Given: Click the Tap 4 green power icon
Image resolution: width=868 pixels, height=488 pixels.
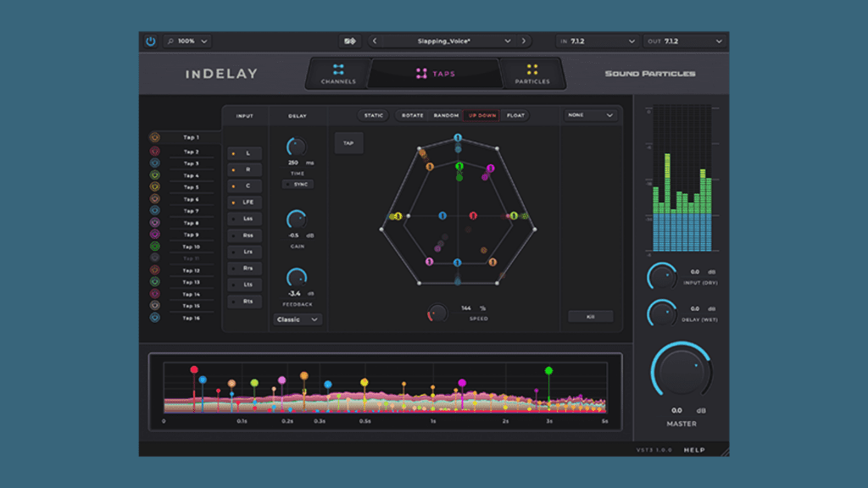Looking at the screenshot, I should pyautogui.click(x=155, y=175).
